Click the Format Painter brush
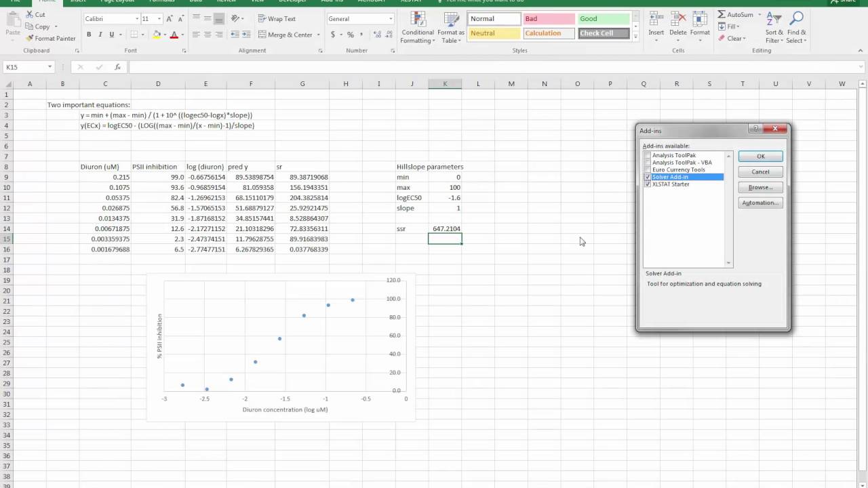 (30, 39)
